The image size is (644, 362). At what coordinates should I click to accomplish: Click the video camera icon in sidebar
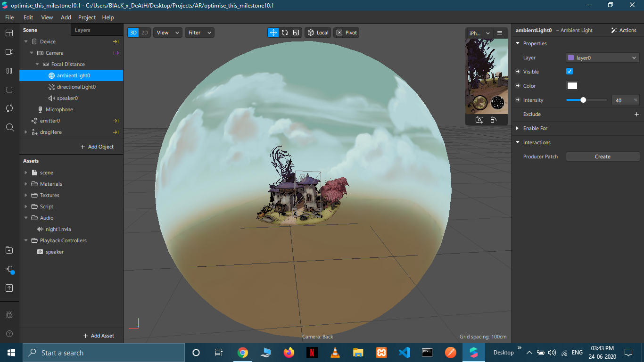(x=9, y=52)
